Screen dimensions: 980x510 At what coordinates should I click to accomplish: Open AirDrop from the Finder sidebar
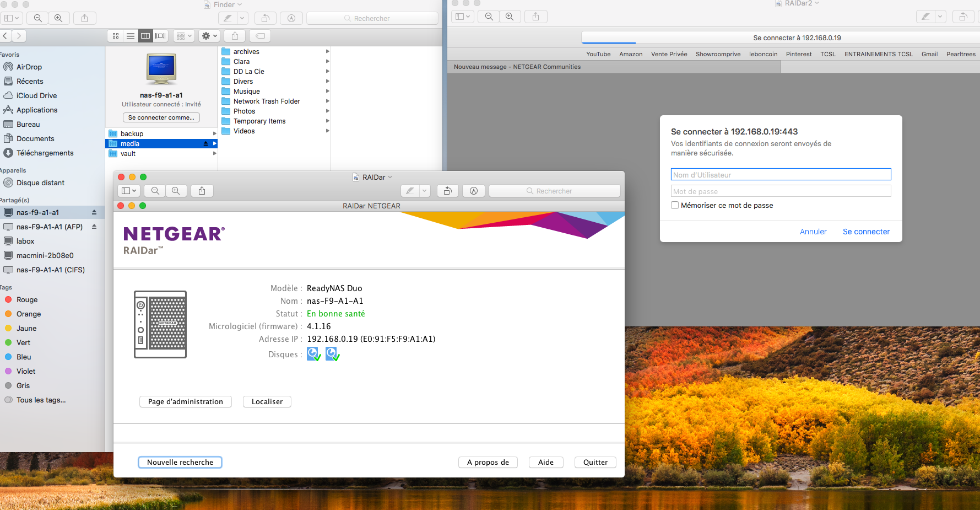coord(29,67)
